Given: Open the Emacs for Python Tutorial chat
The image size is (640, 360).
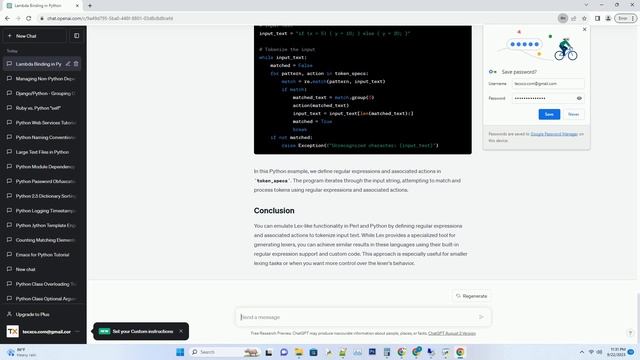Looking at the screenshot, I should pyautogui.click(x=42, y=255).
